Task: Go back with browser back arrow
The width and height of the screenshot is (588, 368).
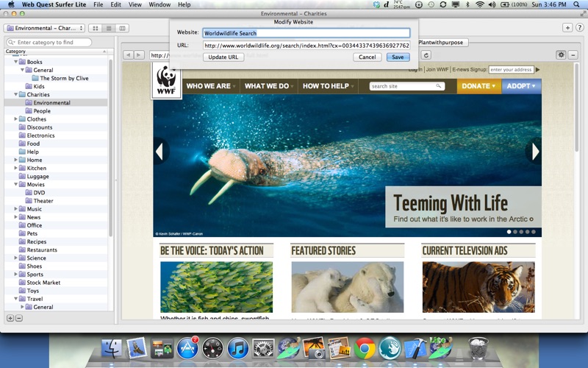Action: (128, 55)
